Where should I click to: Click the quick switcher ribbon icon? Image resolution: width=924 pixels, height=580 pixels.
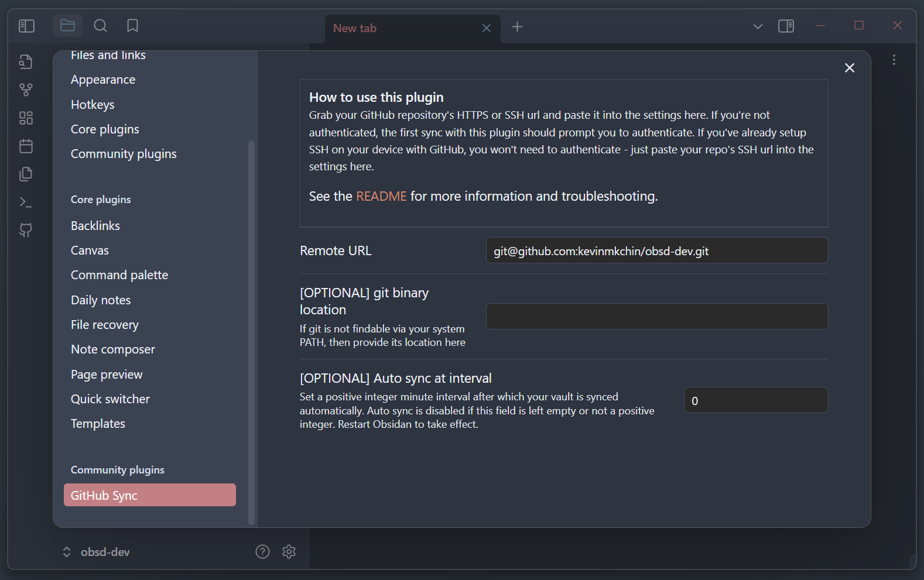tap(26, 61)
